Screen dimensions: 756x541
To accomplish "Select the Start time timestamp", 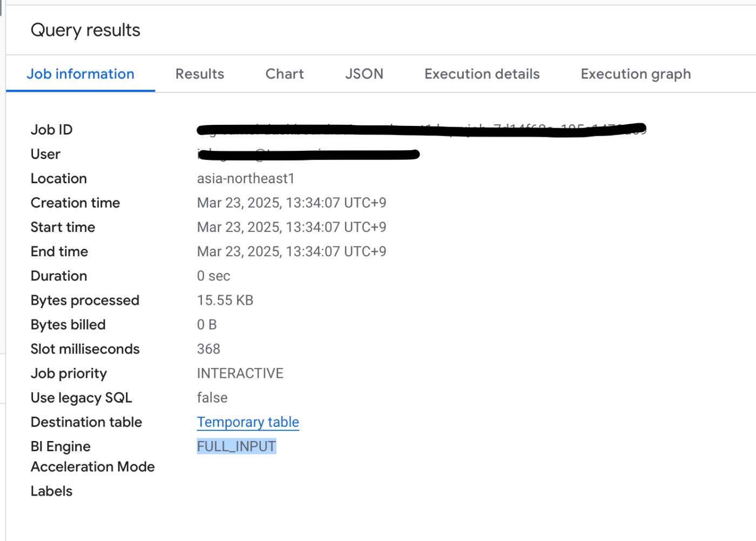I will pos(292,227).
